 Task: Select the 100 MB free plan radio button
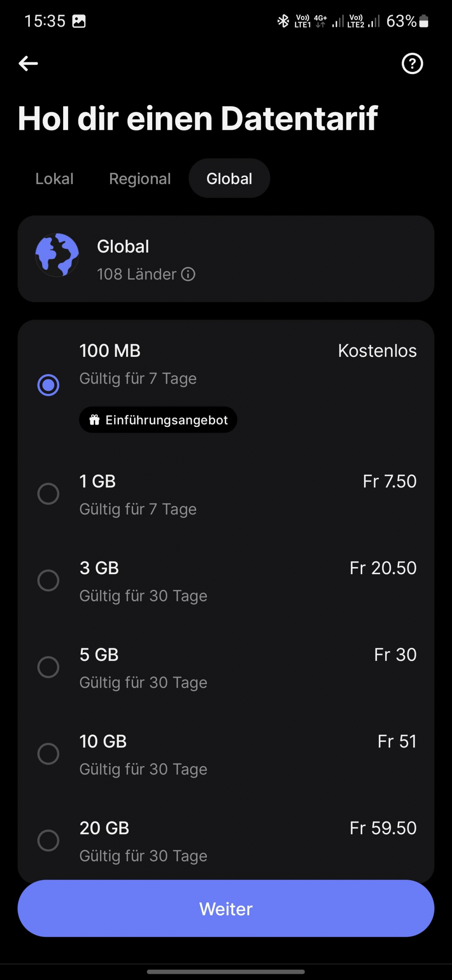click(48, 385)
